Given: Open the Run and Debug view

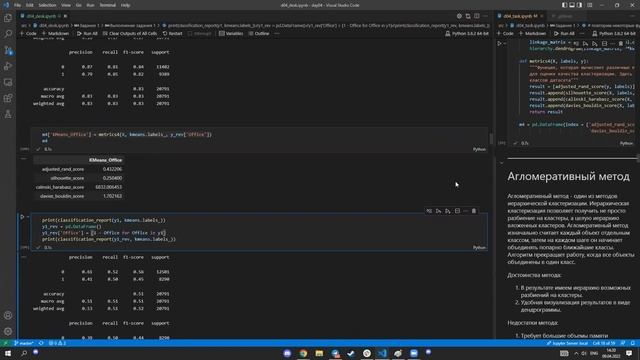Looking at the screenshot, I should click(x=8, y=66).
